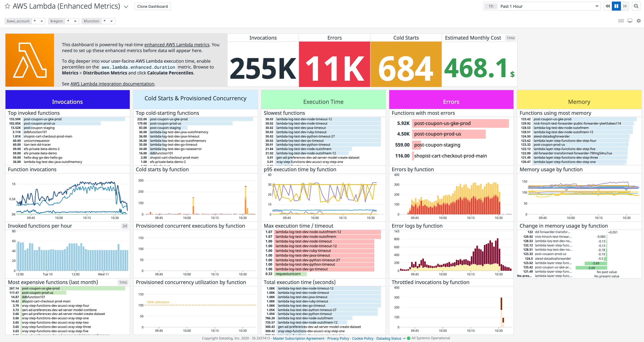This screenshot has width=644, height=342.
Task: Shift time backward with the rewind arrows
Action: tap(608, 6)
